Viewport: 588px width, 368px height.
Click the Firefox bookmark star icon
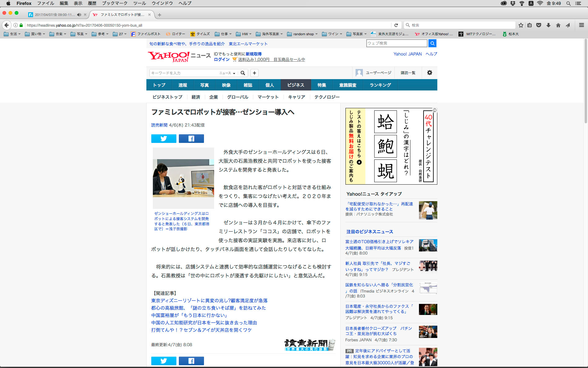pos(521,25)
